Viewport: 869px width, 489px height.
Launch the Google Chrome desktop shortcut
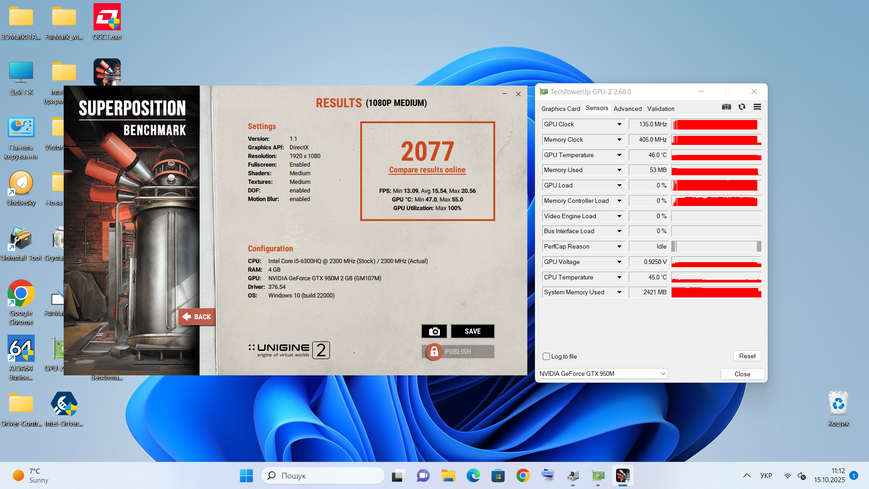[21, 302]
